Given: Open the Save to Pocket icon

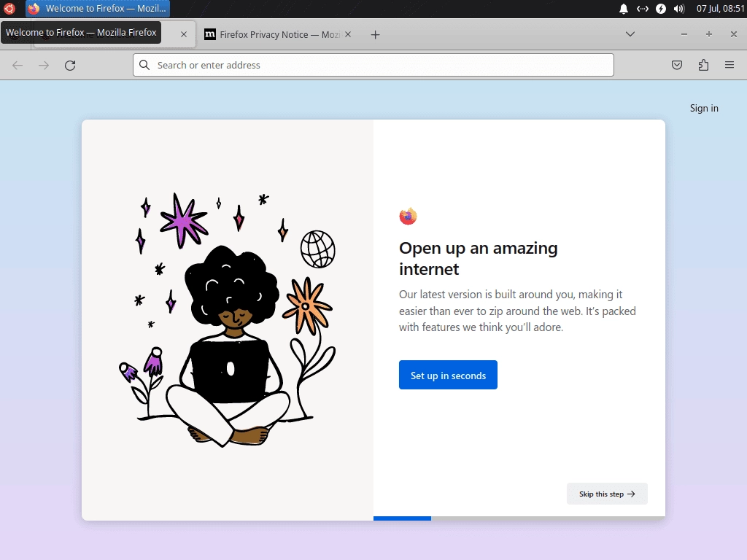Looking at the screenshot, I should [677, 65].
